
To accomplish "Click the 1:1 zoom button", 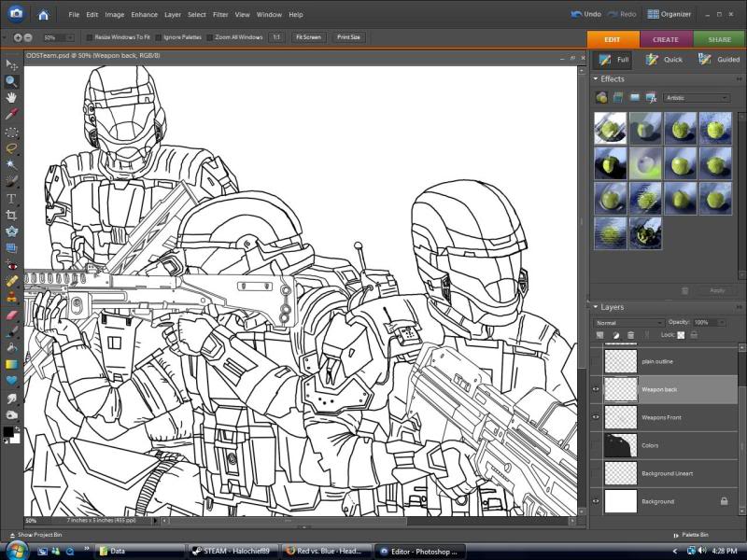I will [276, 37].
